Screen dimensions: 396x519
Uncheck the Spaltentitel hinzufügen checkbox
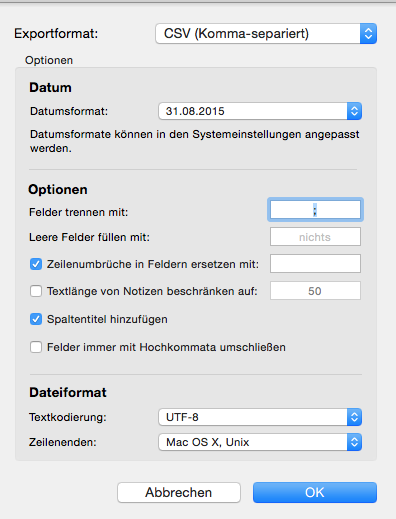coord(36,319)
